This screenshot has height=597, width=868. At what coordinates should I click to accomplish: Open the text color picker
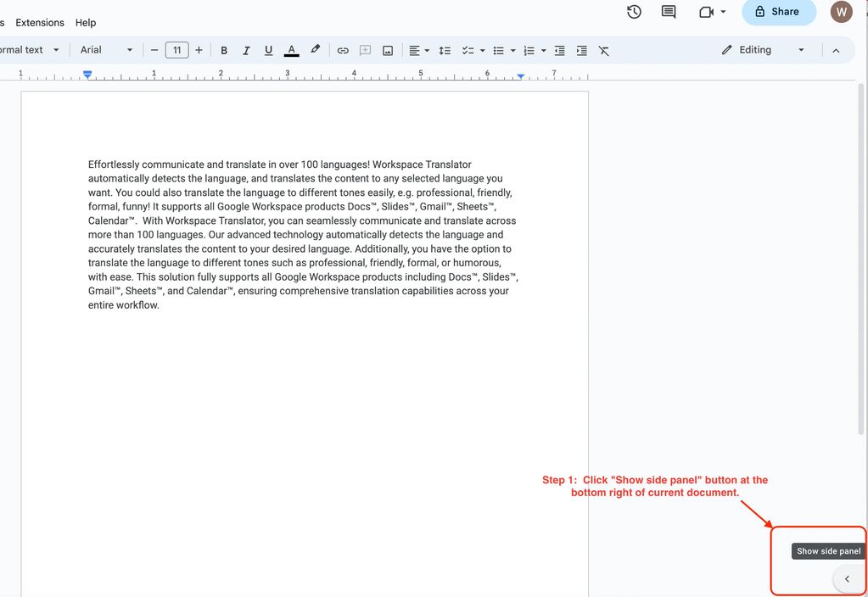pyautogui.click(x=292, y=50)
